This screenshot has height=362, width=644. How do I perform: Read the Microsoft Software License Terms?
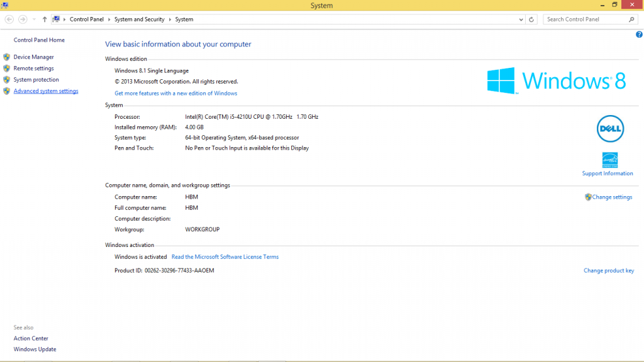tap(225, 257)
